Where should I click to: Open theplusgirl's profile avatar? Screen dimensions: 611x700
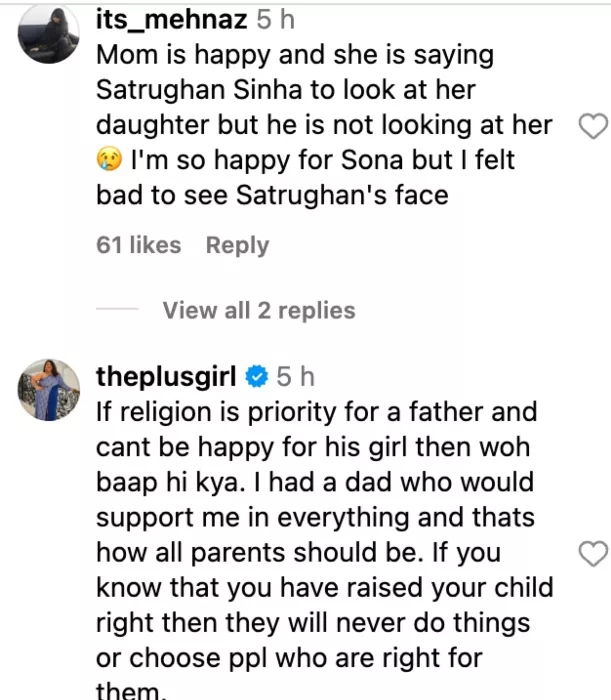(x=49, y=390)
